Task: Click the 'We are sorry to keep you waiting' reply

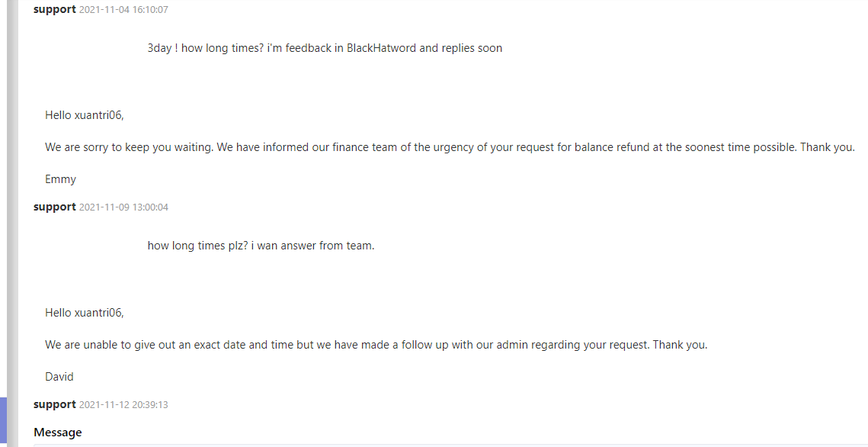Action: [x=450, y=147]
